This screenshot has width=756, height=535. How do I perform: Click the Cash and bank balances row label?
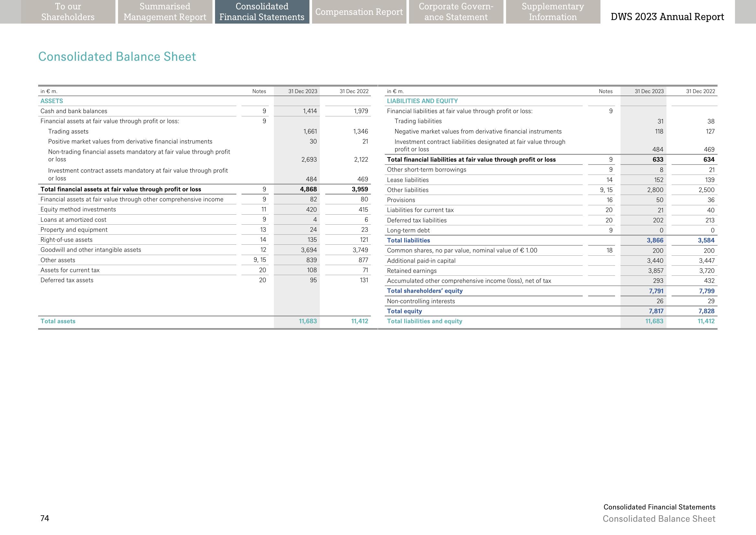coord(74,111)
